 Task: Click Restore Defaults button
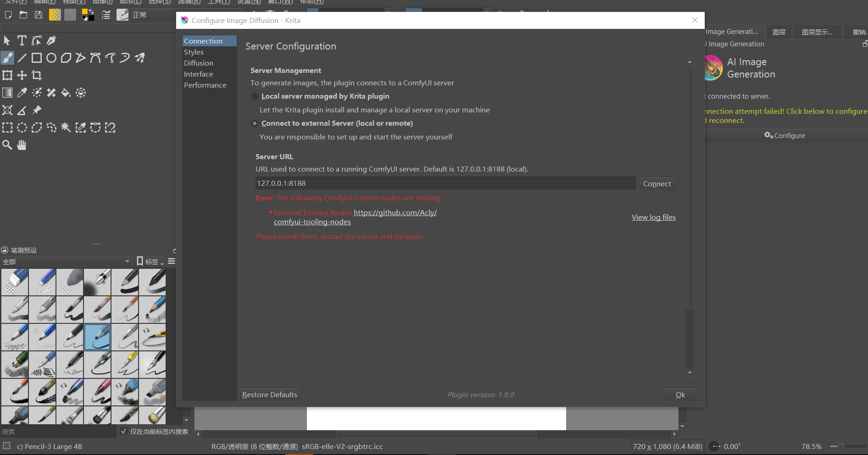pyautogui.click(x=270, y=394)
